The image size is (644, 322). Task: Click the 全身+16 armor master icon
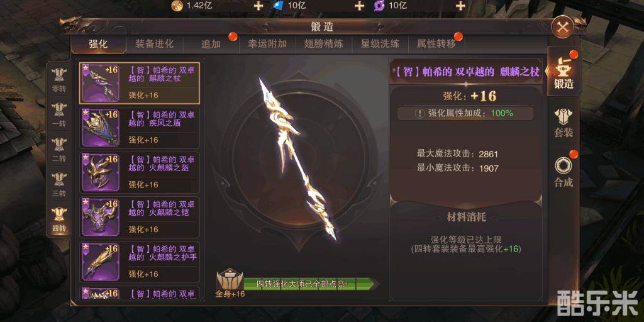(230, 282)
